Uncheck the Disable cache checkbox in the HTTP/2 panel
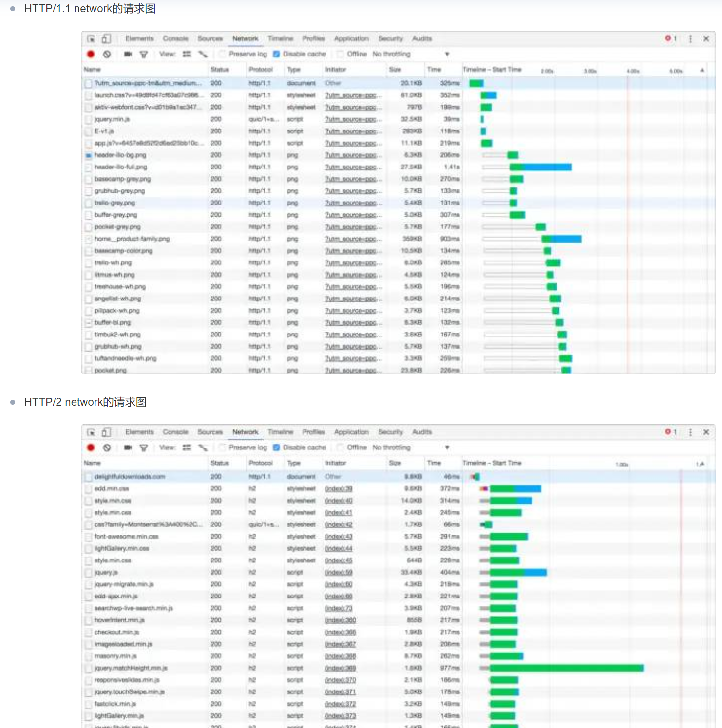This screenshot has height=728, width=722. 277,448
